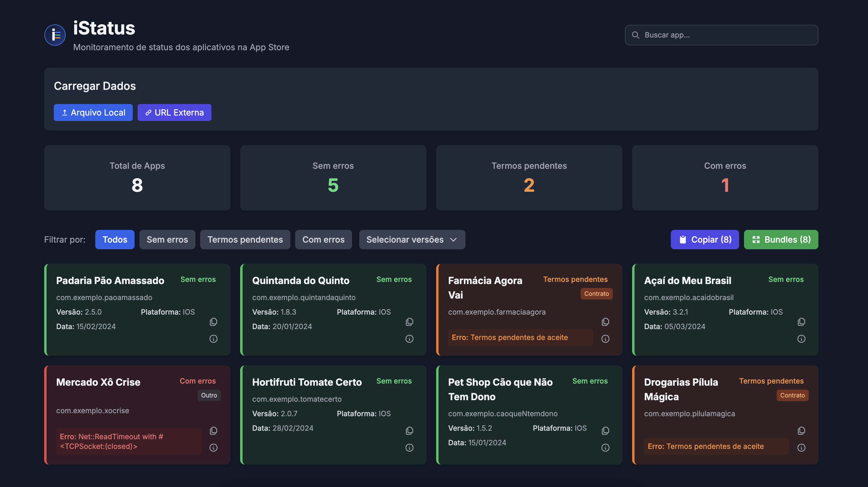The height and width of the screenshot is (487, 868).
Task: Copy Pet Shop Cão card details
Action: tap(605, 431)
